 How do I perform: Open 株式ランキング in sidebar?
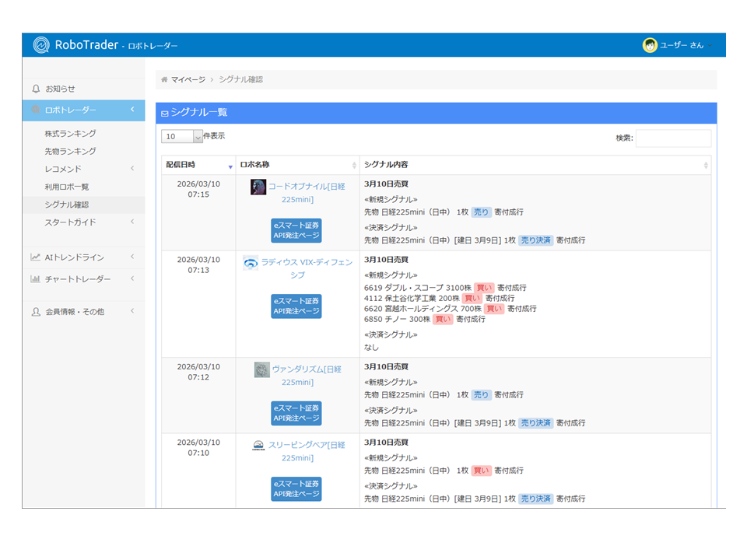coord(71,134)
